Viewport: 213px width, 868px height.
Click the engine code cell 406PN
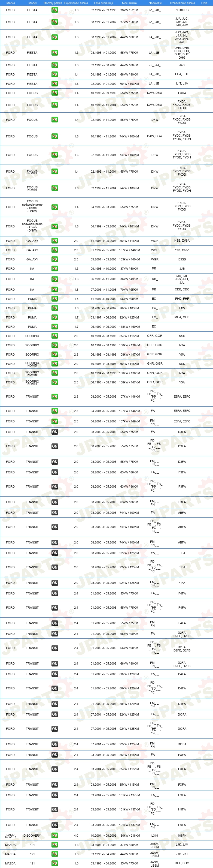(x=182, y=836)
